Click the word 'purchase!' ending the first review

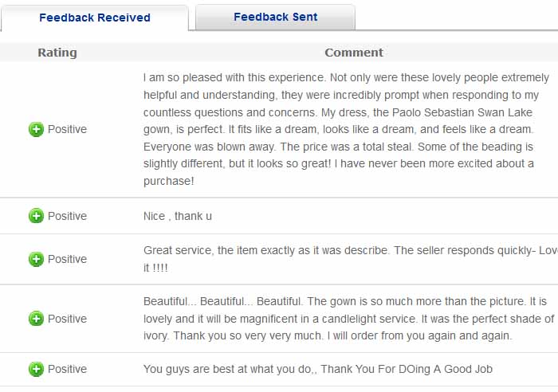tap(169, 181)
